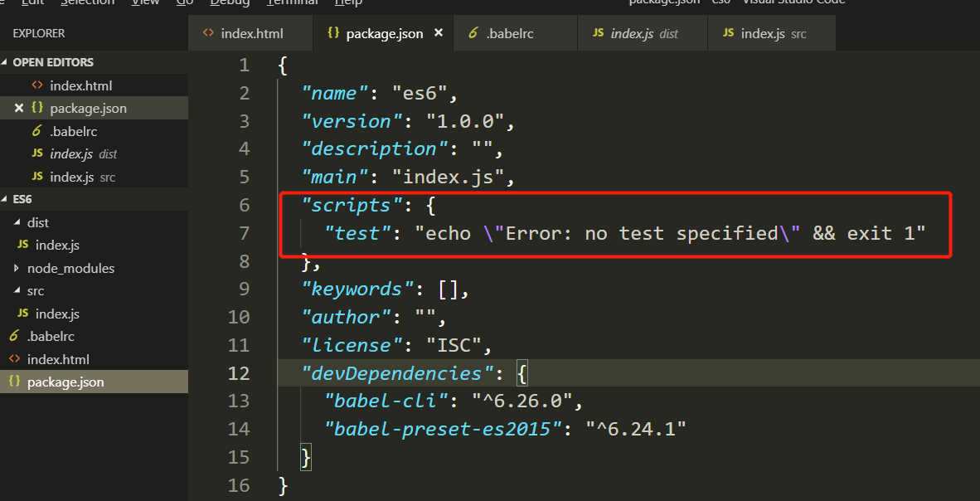The width and height of the screenshot is (980, 501).
Task: Click the "scripts" key in the editor
Action: 347,205
